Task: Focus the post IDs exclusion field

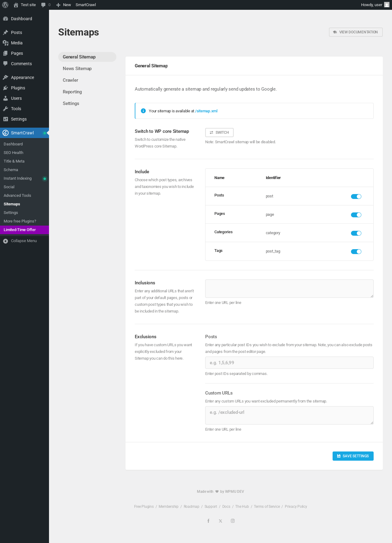Action: (289, 363)
